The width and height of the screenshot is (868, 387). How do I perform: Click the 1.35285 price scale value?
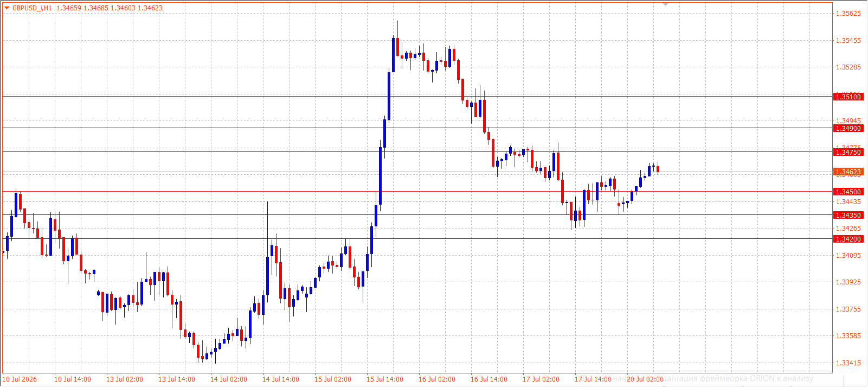point(848,67)
